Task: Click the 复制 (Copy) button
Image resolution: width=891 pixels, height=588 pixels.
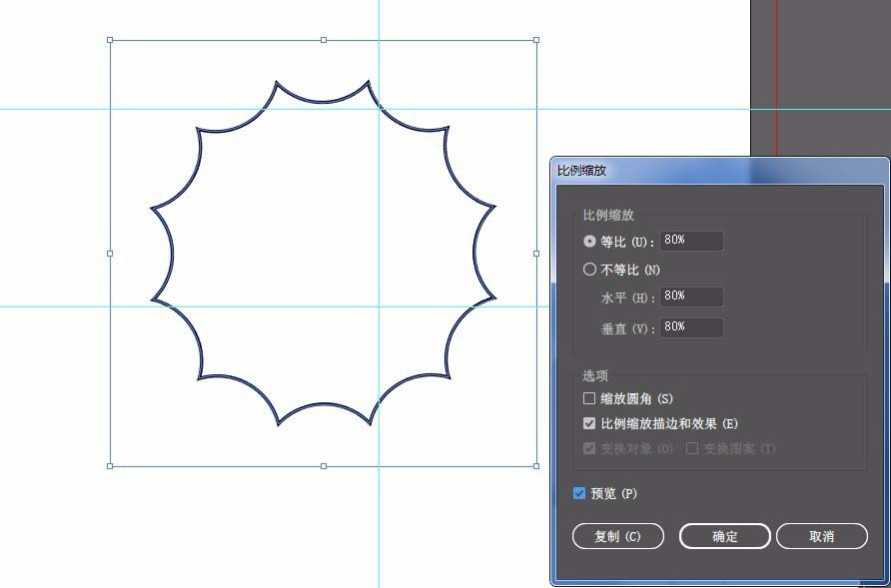Action: point(618,536)
